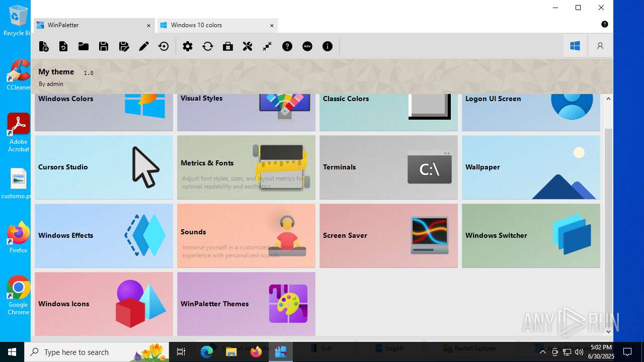Viewport: 644px width, 362px height.
Task: Click the refresh/update arrows icon
Action: (208, 46)
